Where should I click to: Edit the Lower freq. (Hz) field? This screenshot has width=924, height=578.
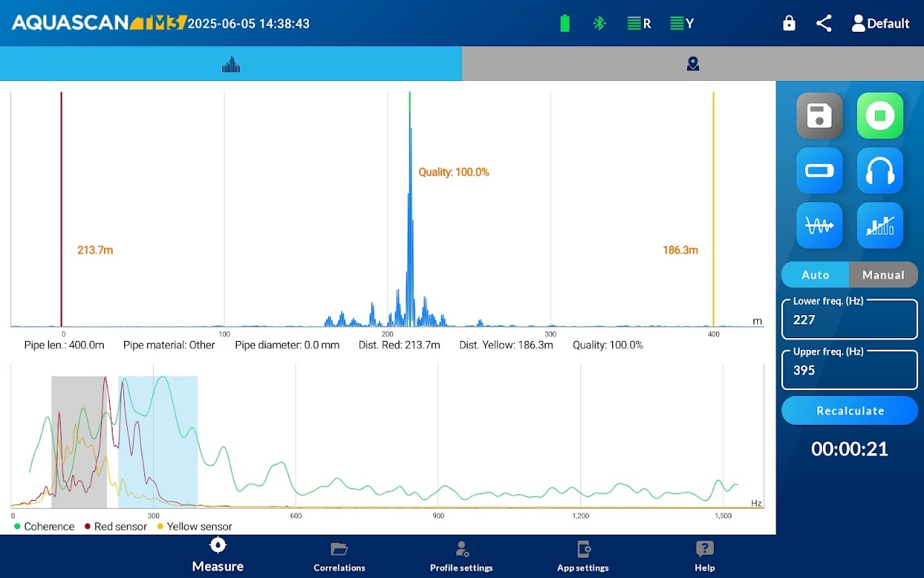pyautogui.click(x=850, y=319)
